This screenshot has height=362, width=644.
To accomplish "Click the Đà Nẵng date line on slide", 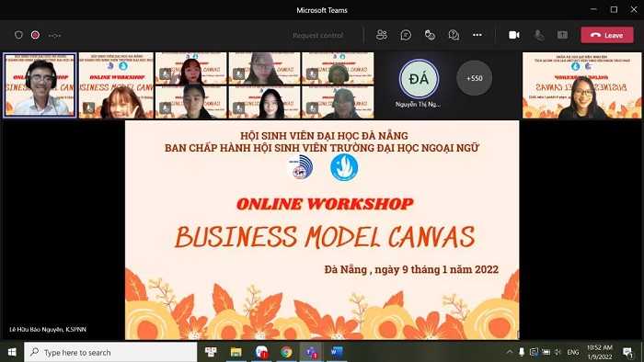I will coord(411,270).
